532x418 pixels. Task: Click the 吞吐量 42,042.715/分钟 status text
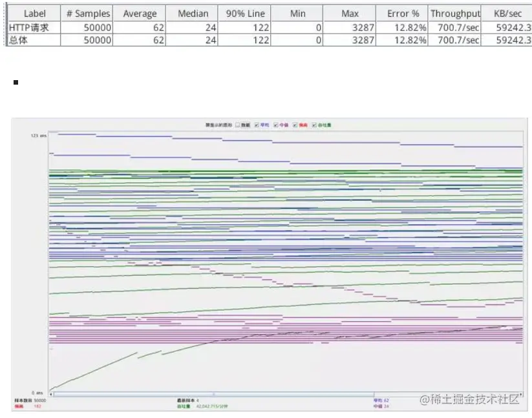[202, 406]
